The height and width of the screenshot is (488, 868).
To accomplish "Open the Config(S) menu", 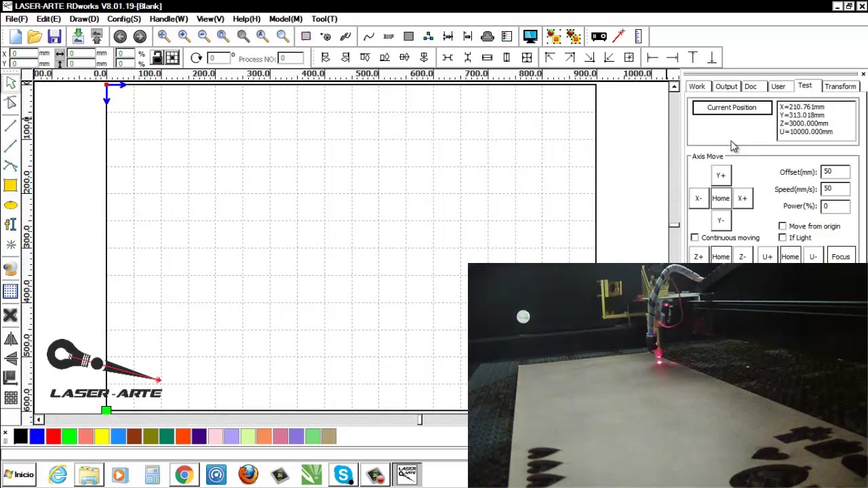I will [x=123, y=19].
